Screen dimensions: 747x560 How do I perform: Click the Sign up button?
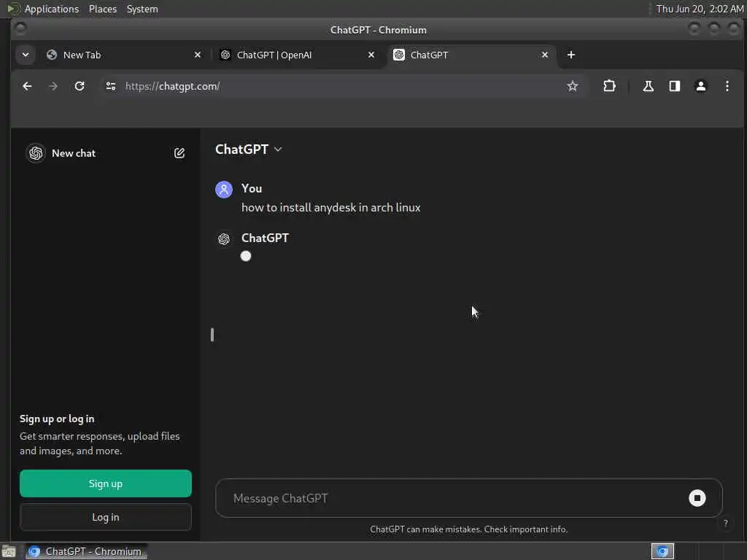106,483
